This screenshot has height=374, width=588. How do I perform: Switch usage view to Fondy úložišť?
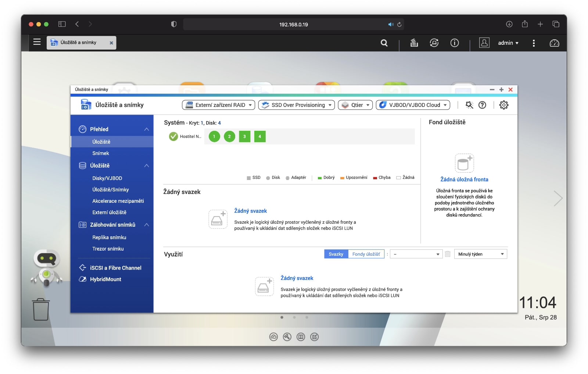click(366, 254)
